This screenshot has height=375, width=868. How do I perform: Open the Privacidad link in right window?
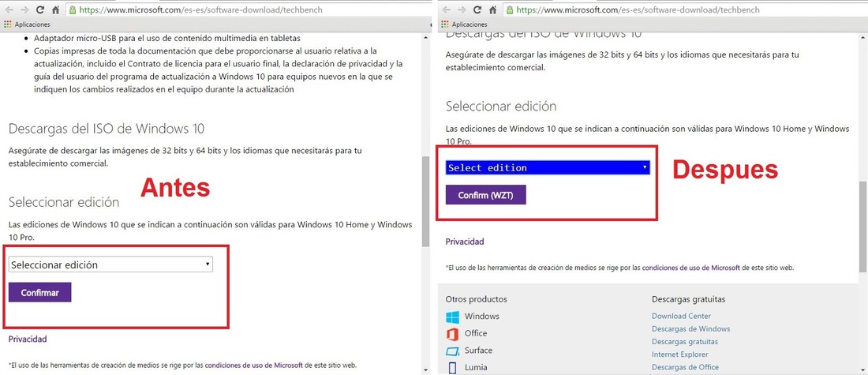[x=465, y=242]
